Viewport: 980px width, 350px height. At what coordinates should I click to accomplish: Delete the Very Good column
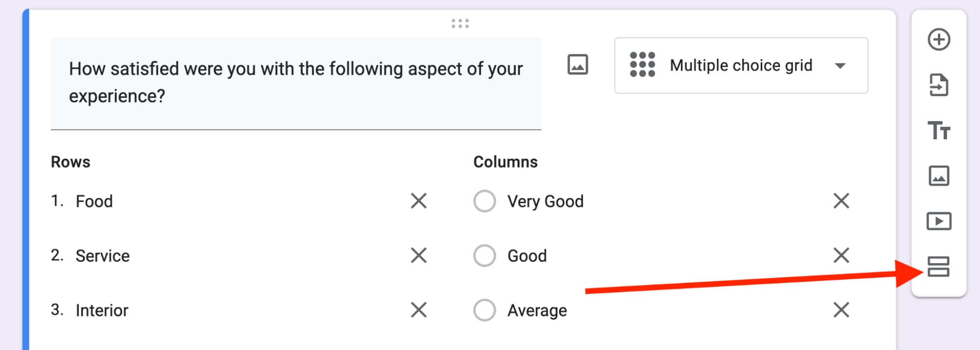(x=841, y=201)
